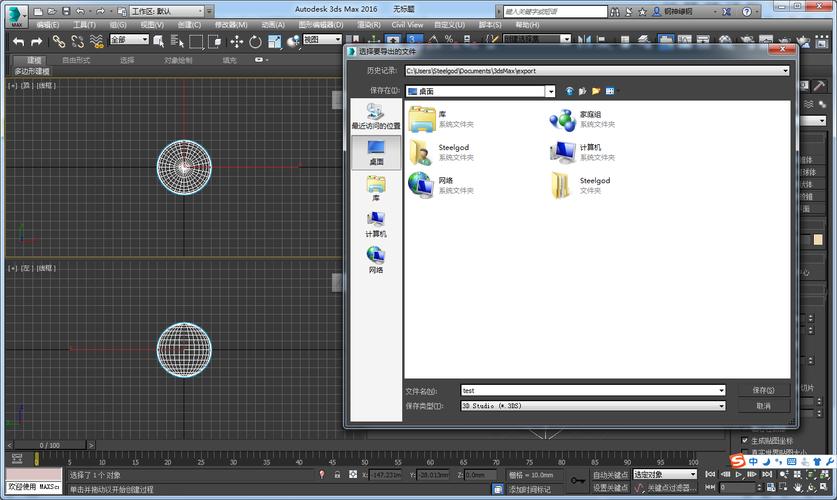This screenshot has width=837, height=500.
Task: Select the Select and Rotate tool
Action: coord(256,41)
